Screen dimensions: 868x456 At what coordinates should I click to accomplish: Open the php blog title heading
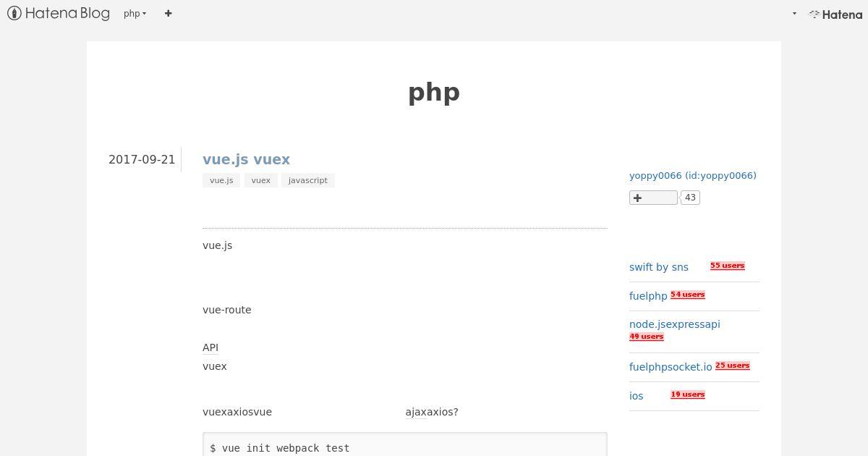[x=434, y=92]
